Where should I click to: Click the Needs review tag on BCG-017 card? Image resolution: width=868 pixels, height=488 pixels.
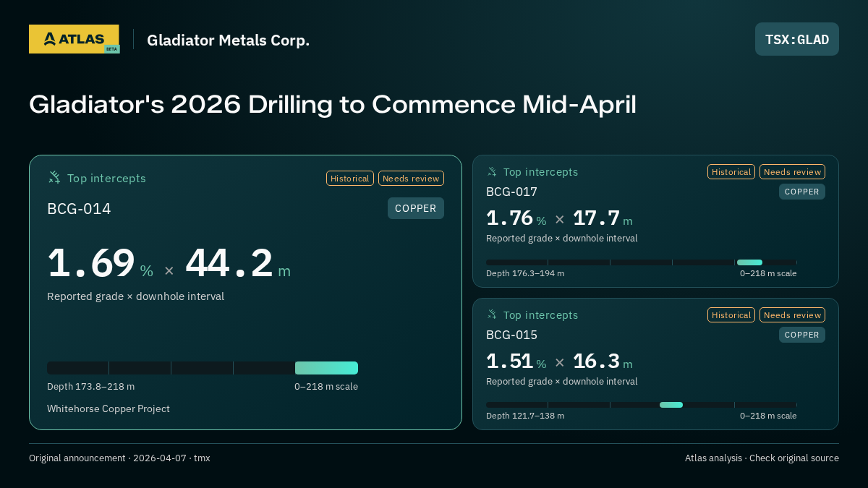tap(792, 172)
